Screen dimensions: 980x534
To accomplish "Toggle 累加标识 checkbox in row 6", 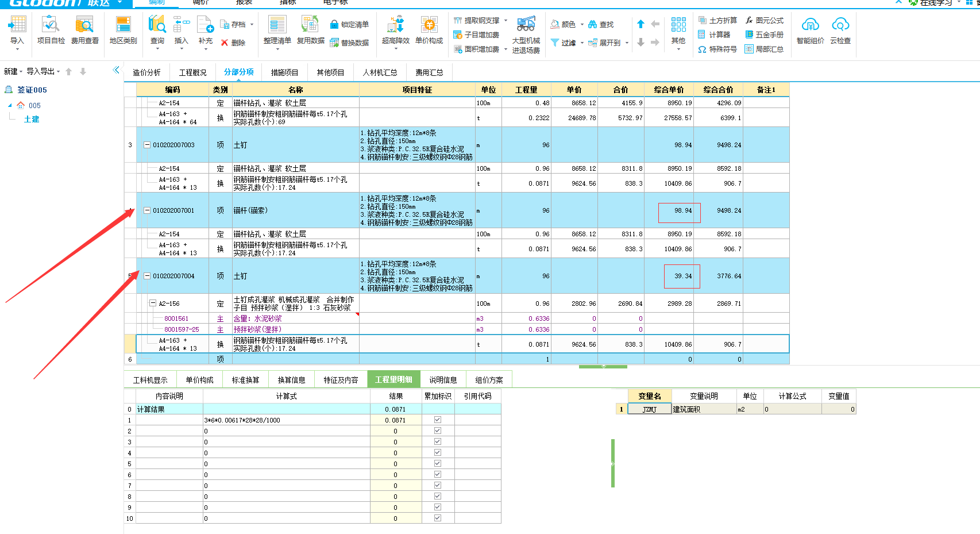I will pos(438,474).
